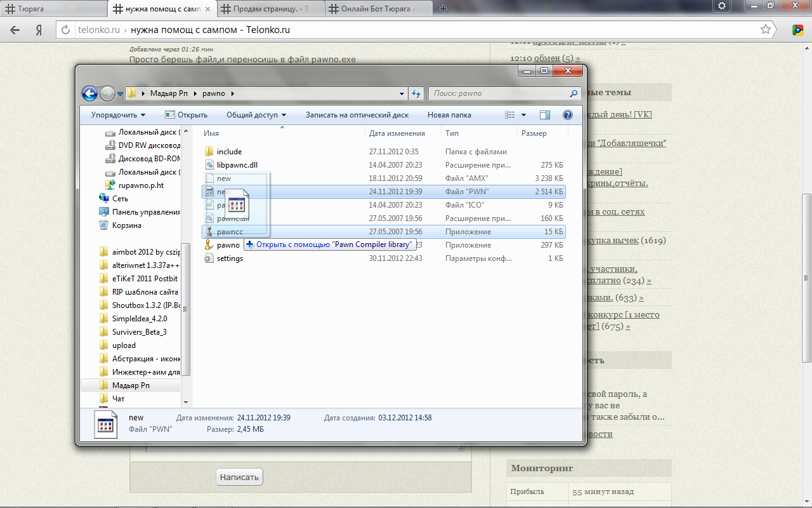Image resolution: width=812 pixels, height=508 pixels.
Task: Select Мадьяр Рп folder in navigation pane
Action: (131, 385)
